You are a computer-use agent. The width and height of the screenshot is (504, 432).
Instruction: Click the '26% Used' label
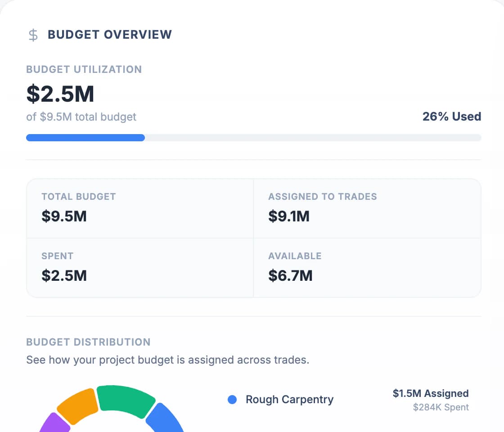(452, 117)
